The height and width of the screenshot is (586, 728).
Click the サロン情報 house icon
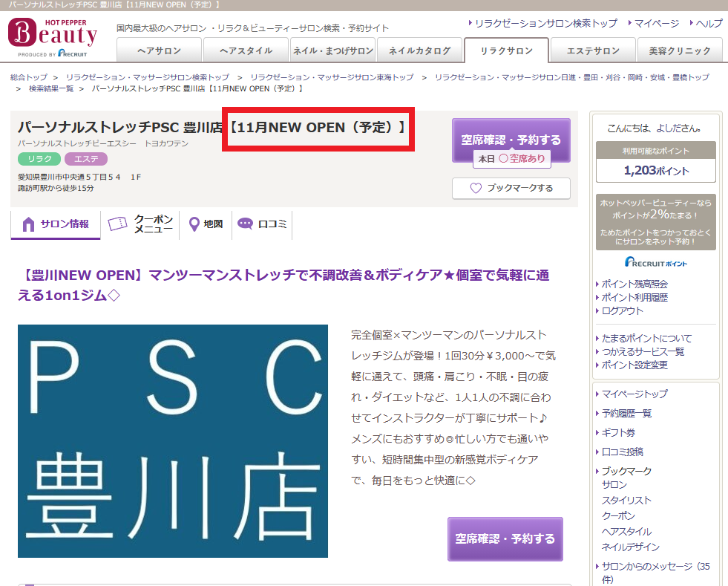[x=29, y=224]
